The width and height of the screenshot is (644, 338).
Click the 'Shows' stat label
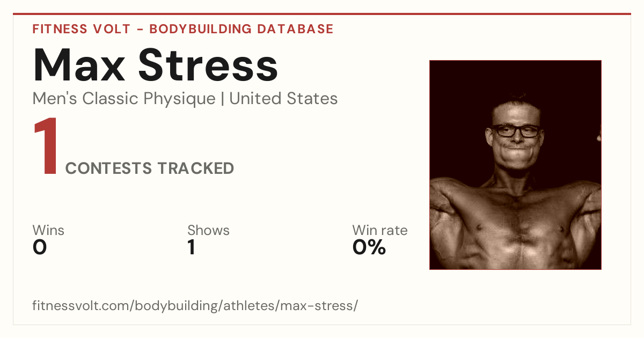(208, 230)
